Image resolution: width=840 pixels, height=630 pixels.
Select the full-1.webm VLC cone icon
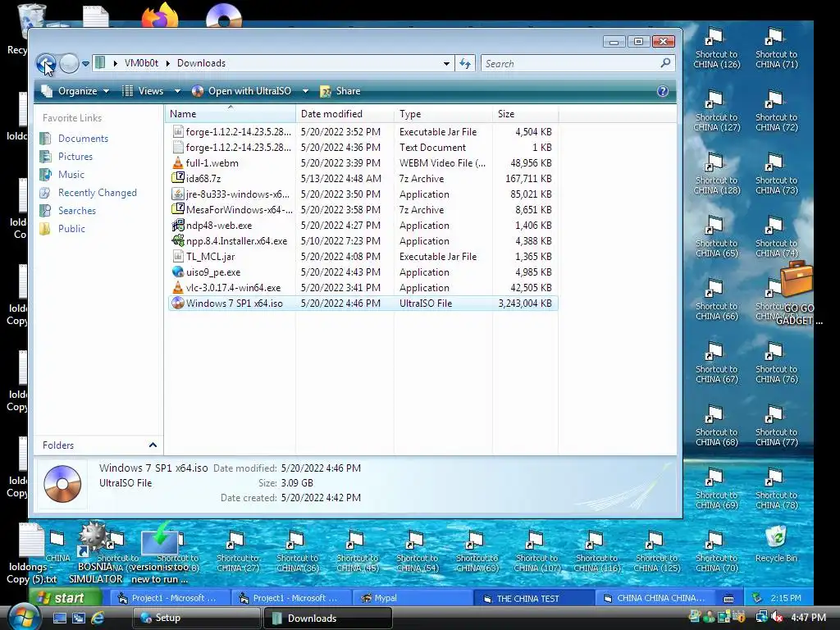tap(178, 163)
